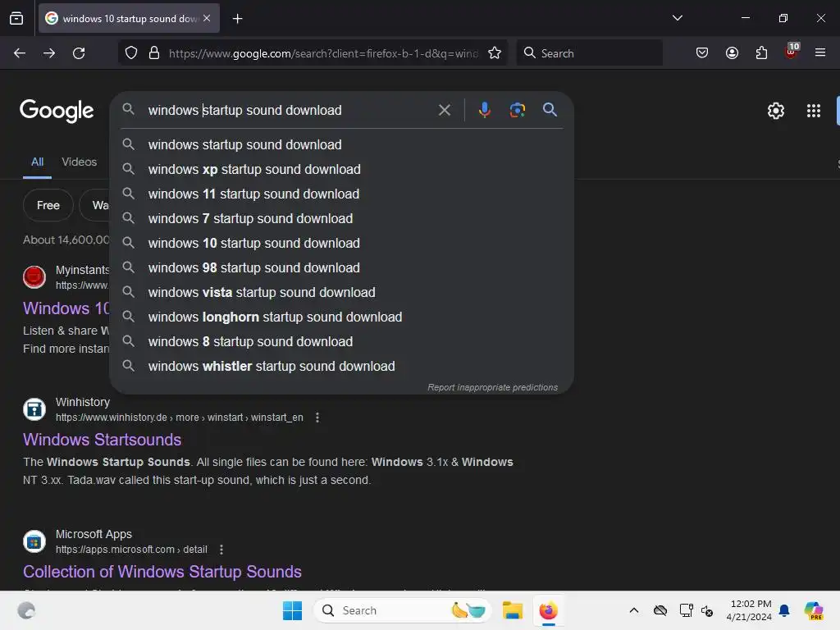
Task: Click the Firefox toolbar Search box
Action: pyautogui.click(x=589, y=53)
